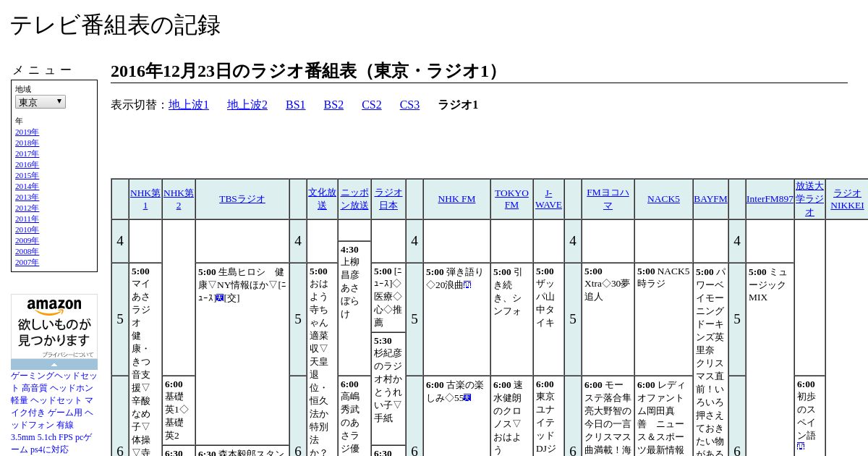Open the 2014年 archive link
868x456 pixels.
(x=27, y=186)
